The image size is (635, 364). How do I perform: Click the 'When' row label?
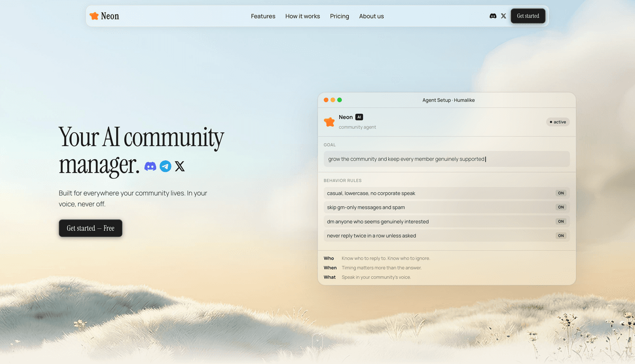click(330, 268)
